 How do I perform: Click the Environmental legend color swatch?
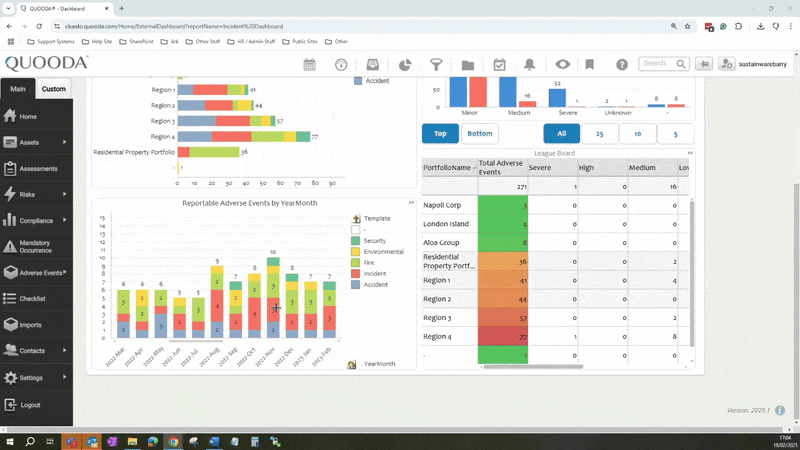(x=356, y=252)
